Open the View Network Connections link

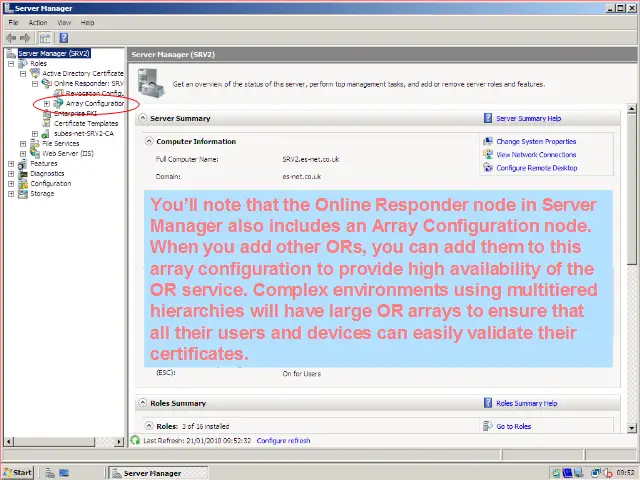click(536, 154)
